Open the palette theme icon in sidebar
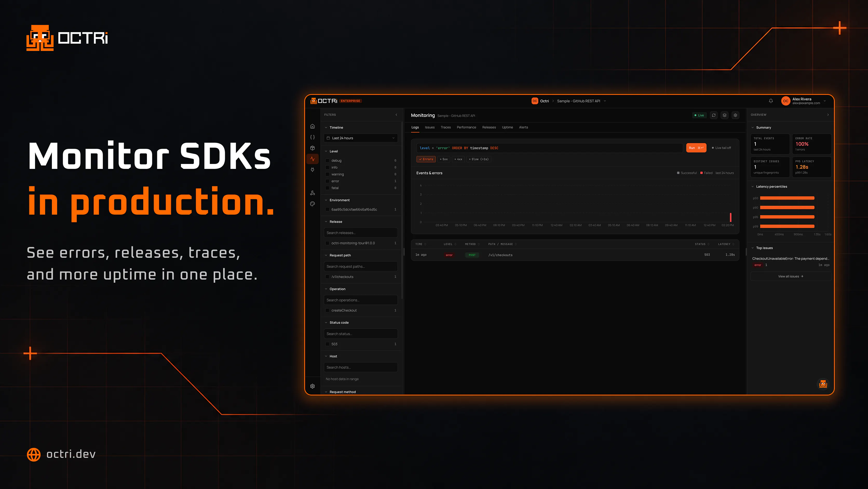The image size is (868, 489). tap(312, 204)
